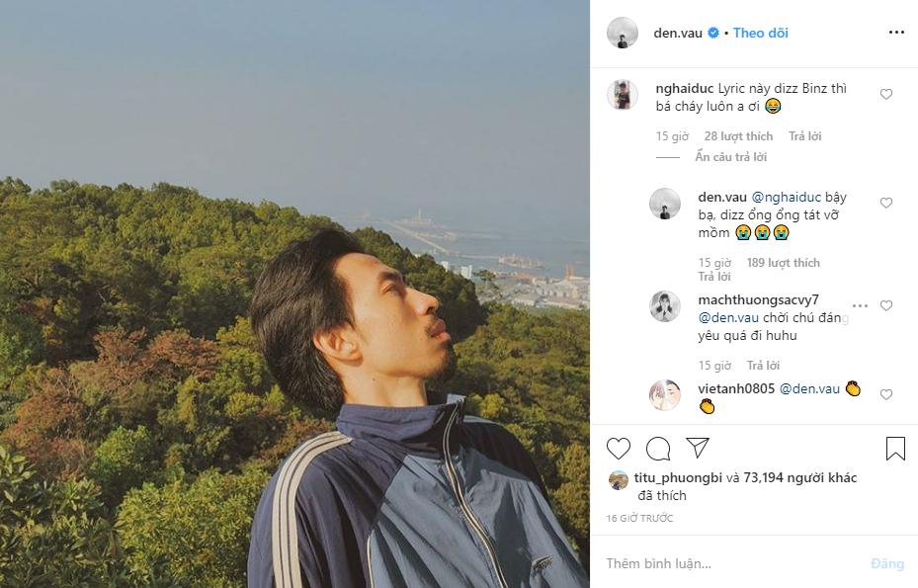
Task: Type in 'Thêm bình luận...' field
Action: (731, 563)
